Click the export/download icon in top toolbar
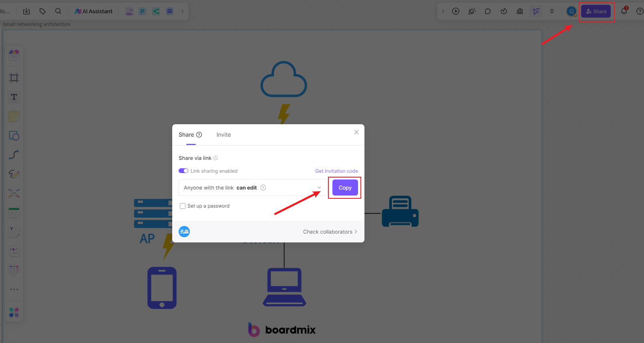Screen dimensions: 644x343 click(26, 11)
